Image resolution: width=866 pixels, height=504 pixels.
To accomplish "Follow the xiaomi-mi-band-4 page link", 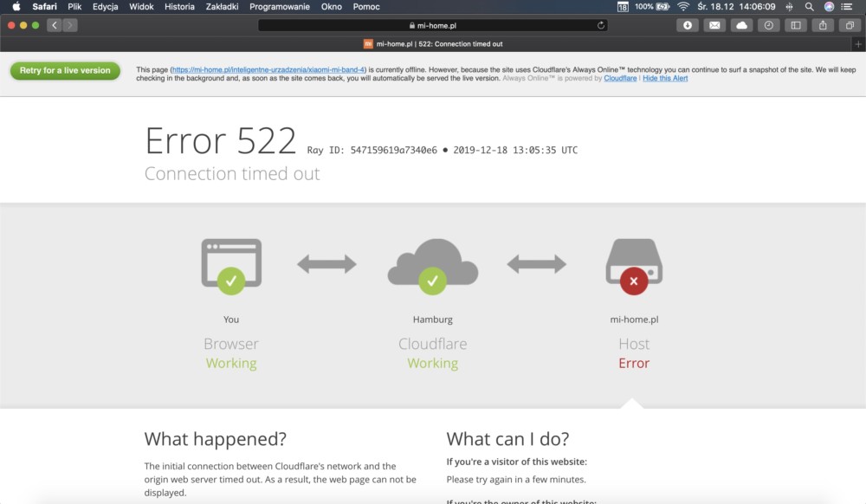I will click(268, 70).
